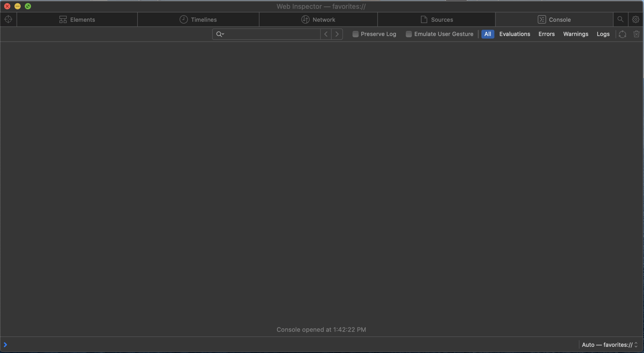644x353 pixels.
Task: Click the terminal icon on the Console tab
Action: (541, 19)
